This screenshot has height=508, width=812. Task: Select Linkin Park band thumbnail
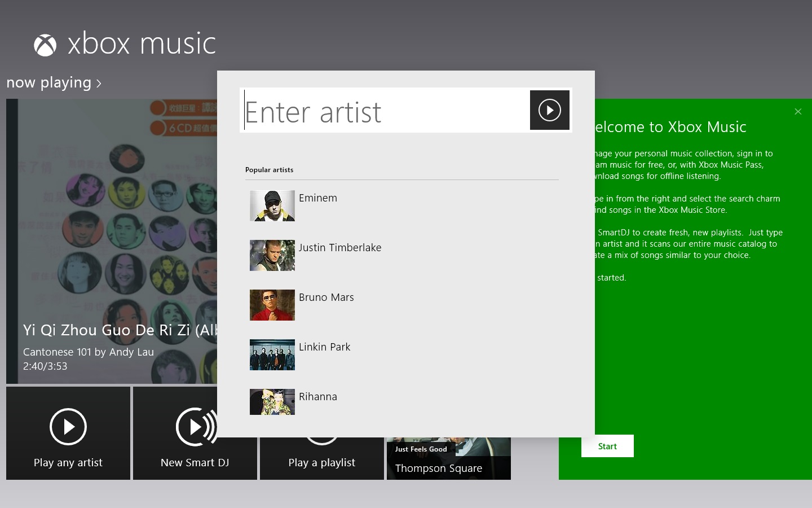click(x=272, y=354)
